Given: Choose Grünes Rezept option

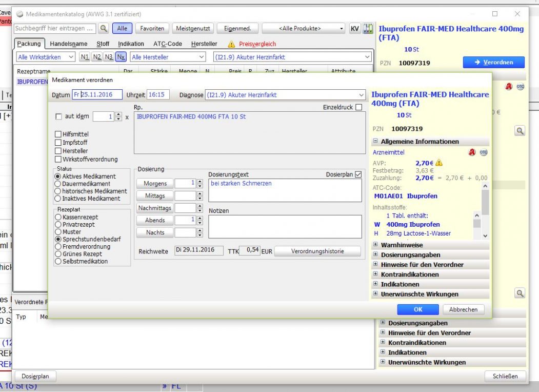Looking at the screenshot, I should tap(58, 254).
